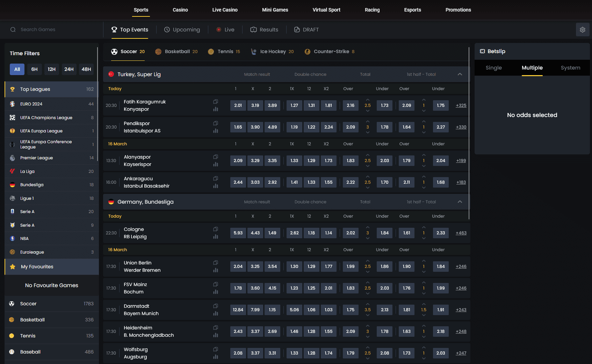This screenshot has height=364, width=592.
Task: Open the Live Casino menu
Action: click(225, 10)
